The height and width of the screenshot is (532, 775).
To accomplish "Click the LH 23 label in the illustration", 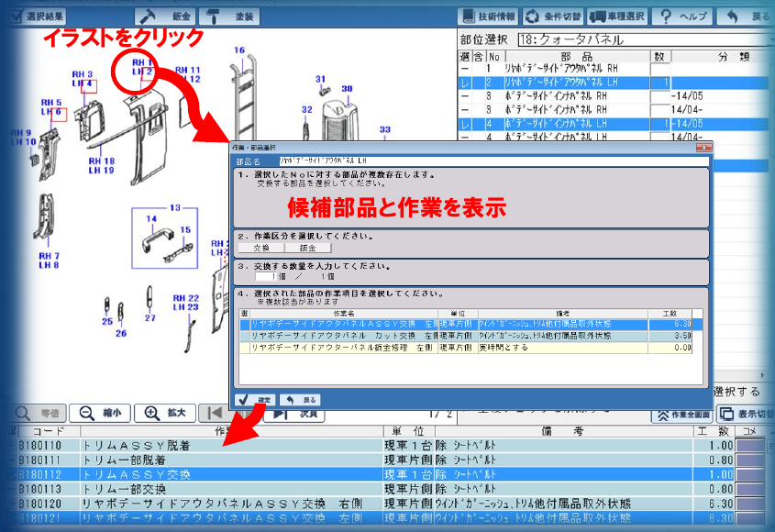I will tap(186, 307).
